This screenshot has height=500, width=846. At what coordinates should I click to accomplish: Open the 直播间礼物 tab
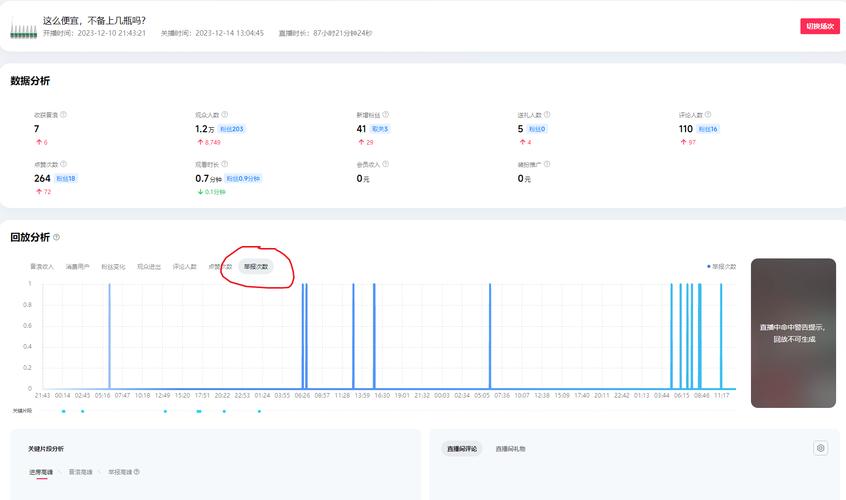coord(510,449)
